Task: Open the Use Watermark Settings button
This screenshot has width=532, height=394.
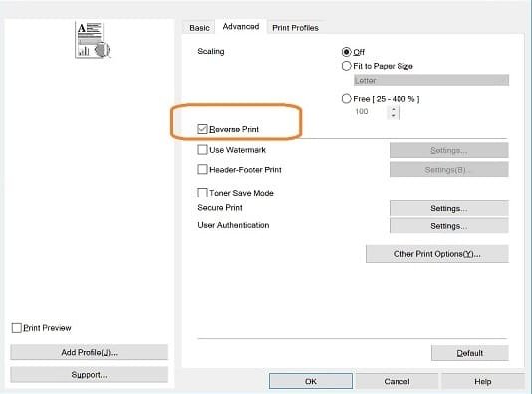Action: [x=449, y=150]
